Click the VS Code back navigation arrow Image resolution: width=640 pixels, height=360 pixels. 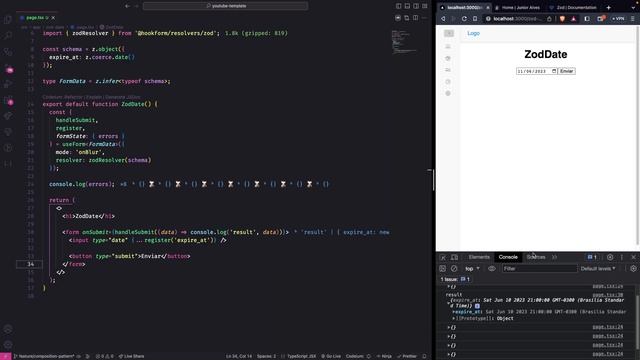tap(127, 6)
